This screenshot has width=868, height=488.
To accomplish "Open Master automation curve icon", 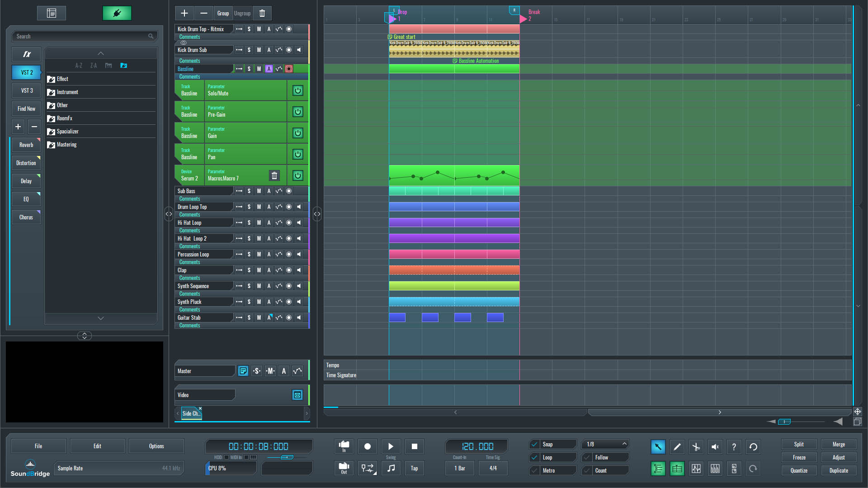I will [x=297, y=371].
